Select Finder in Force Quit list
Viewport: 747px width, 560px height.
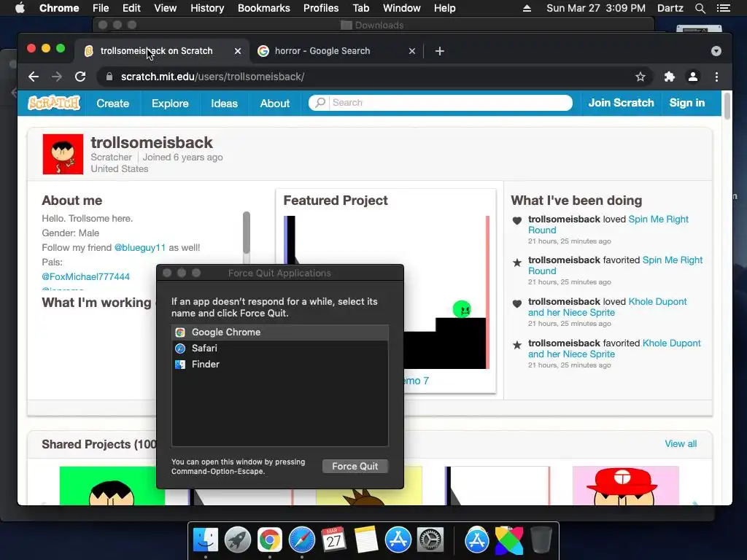tap(280, 365)
